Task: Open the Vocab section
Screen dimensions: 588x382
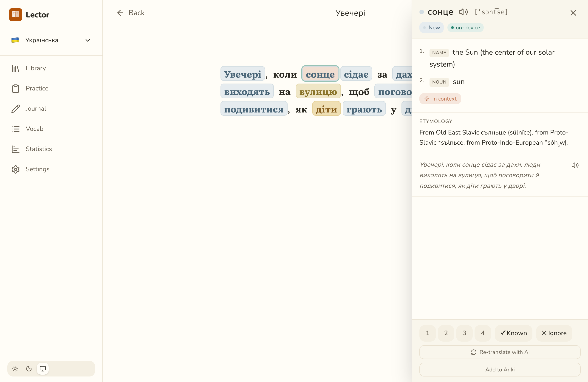Action: coord(51,129)
